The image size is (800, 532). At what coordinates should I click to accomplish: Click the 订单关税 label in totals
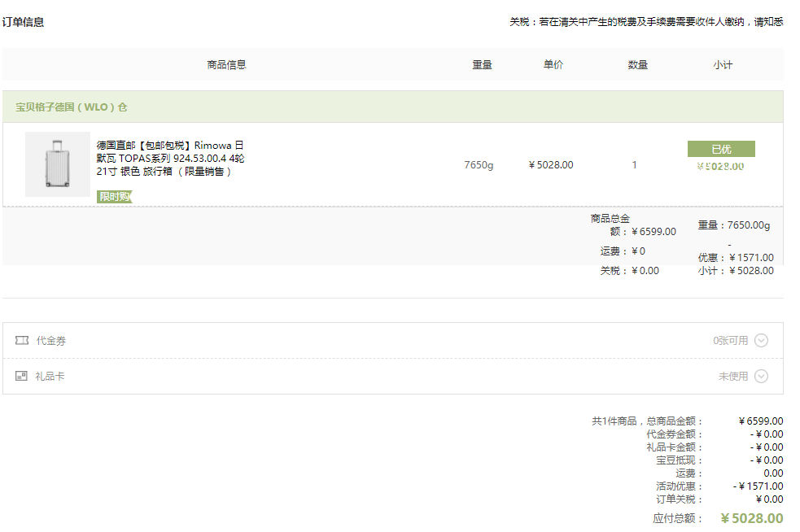coord(679,499)
